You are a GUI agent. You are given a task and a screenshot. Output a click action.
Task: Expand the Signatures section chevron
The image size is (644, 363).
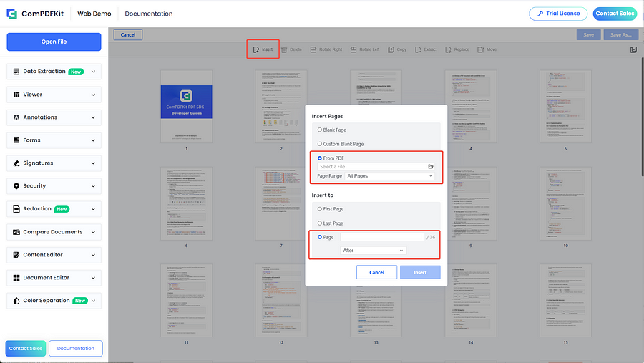pos(93,163)
